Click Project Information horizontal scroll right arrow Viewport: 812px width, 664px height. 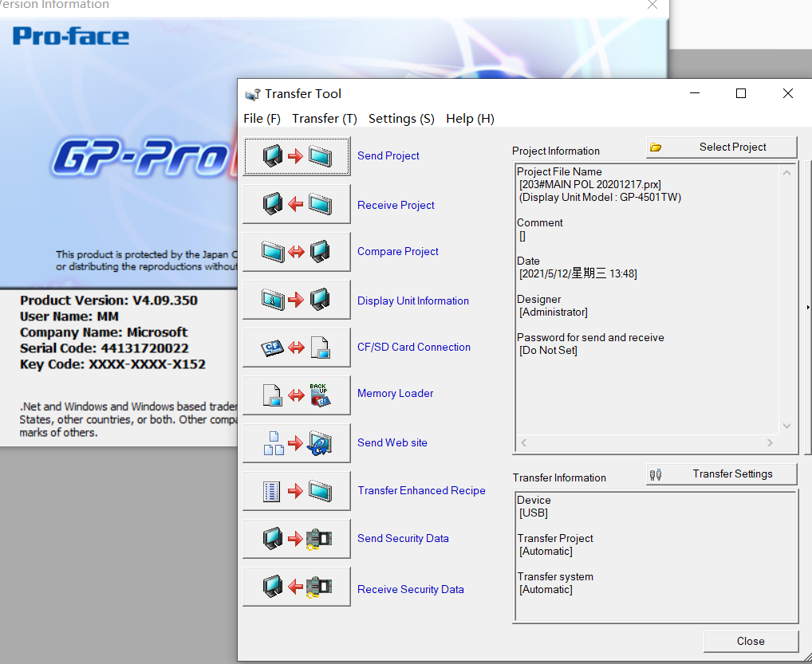(770, 442)
